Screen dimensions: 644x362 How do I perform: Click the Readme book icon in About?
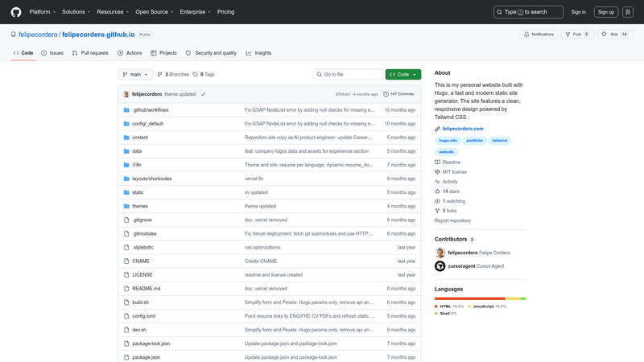point(437,162)
